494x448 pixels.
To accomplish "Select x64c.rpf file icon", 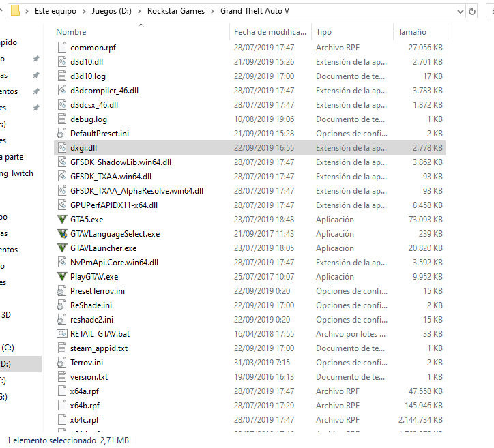I will [x=62, y=419].
